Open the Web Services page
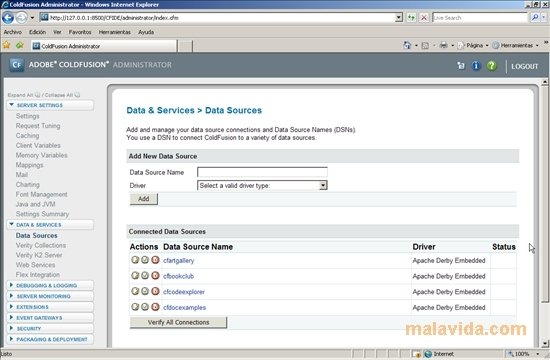 35,265
